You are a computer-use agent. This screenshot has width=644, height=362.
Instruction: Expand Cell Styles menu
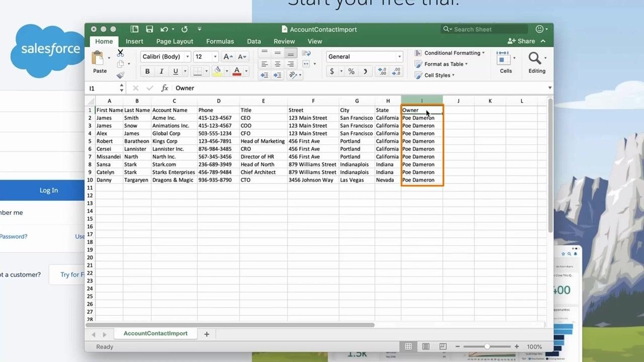click(435, 75)
